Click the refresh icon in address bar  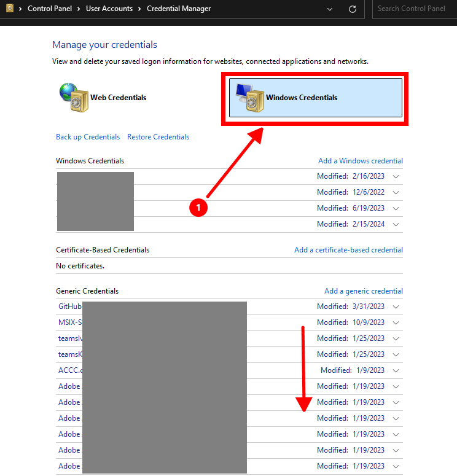pos(352,9)
